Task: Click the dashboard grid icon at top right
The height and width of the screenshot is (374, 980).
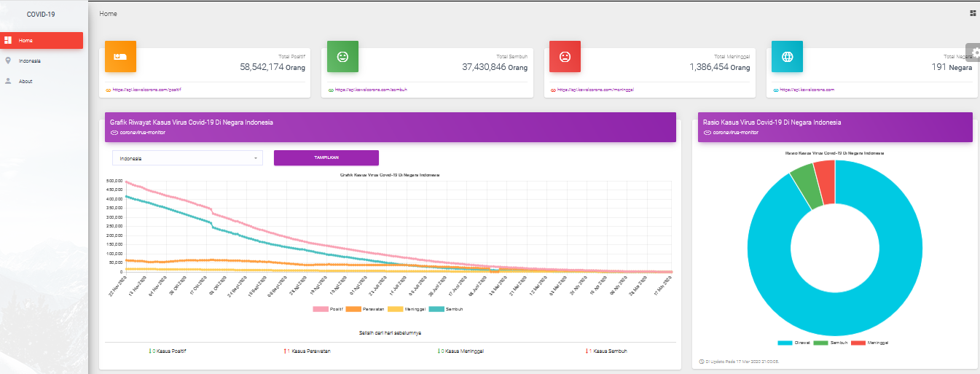Action: 973,13
